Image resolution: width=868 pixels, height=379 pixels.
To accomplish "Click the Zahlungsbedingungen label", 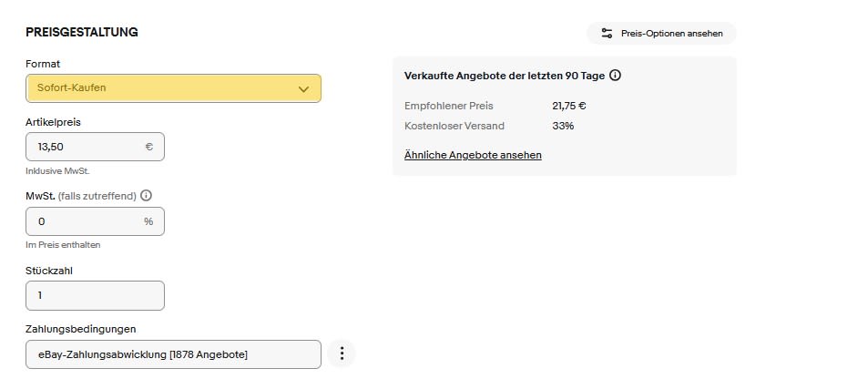I will [x=81, y=329].
